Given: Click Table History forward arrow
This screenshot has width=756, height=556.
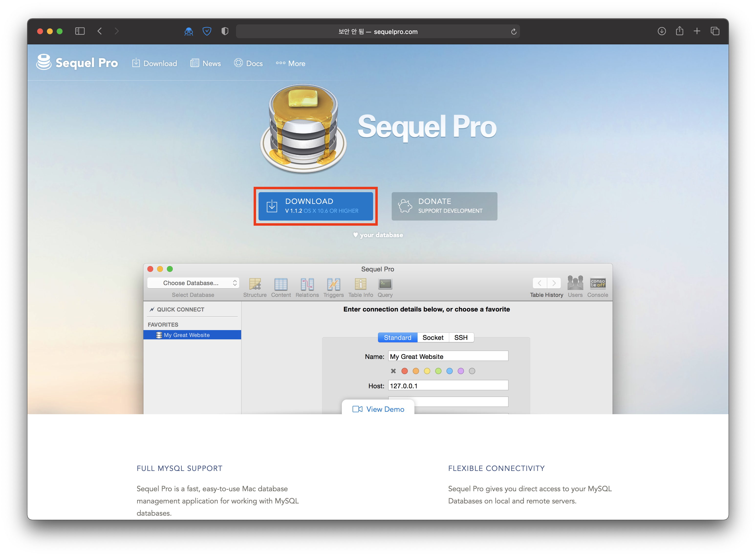Looking at the screenshot, I should pos(554,283).
